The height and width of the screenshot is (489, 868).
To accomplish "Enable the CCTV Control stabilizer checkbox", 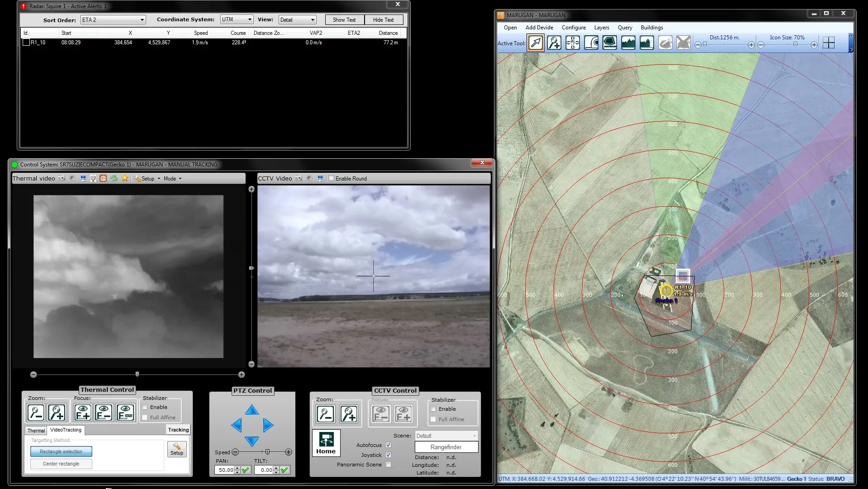I will tap(433, 409).
